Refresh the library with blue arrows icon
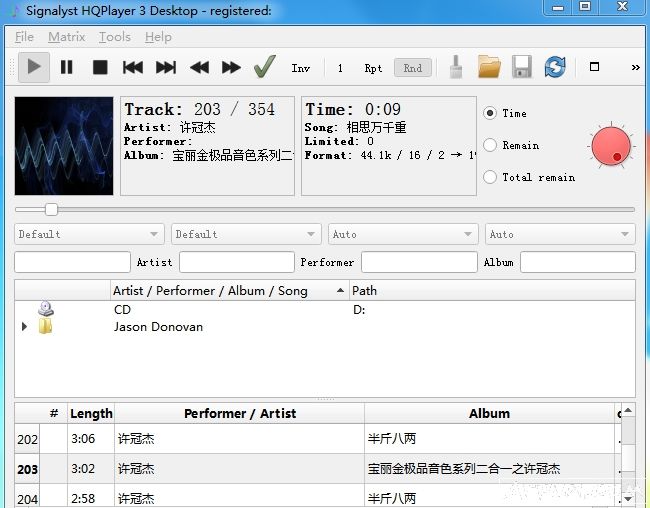This screenshot has height=508, width=650. pyautogui.click(x=555, y=67)
